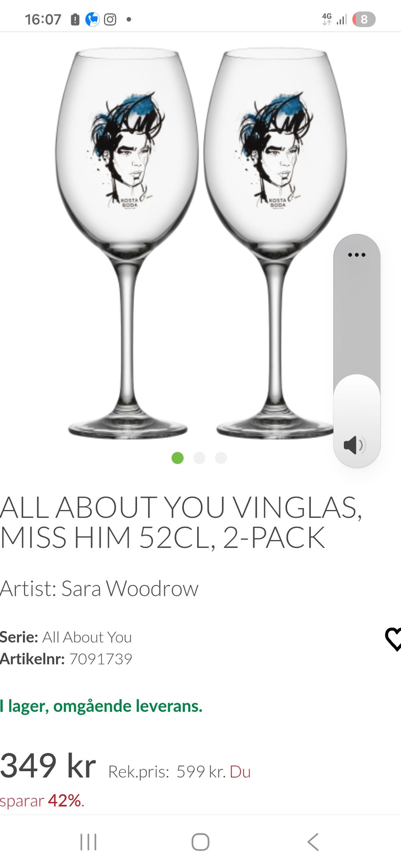Open volume panel three-dots menu
Screen dimensions: 401x868
[357, 255]
